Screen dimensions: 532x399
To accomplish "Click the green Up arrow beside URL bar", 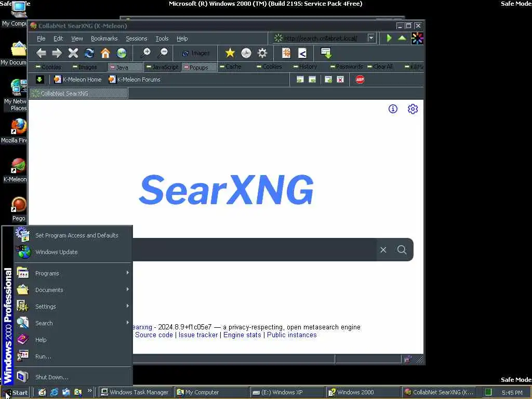I will pyautogui.click(x=402, y=38).
